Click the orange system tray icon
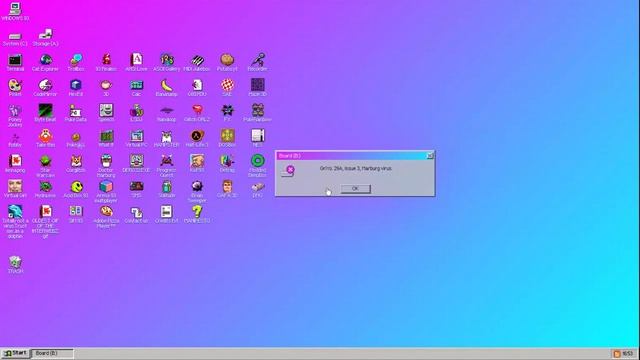Viewport: 640px width, 360px height. point(617,353)
